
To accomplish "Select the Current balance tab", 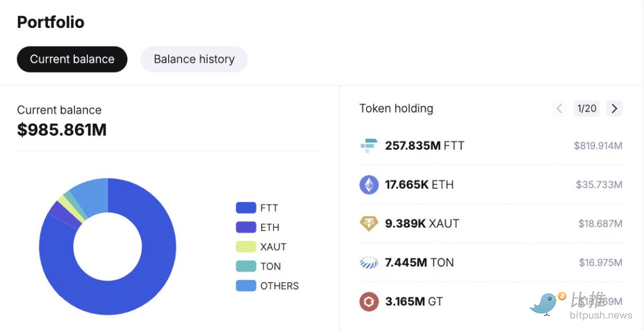I will point(72,59).
